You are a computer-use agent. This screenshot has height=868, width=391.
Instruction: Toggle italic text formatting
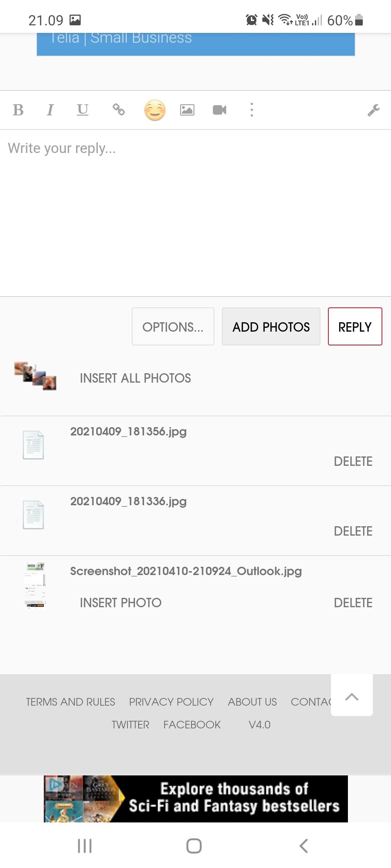[50, 110]
